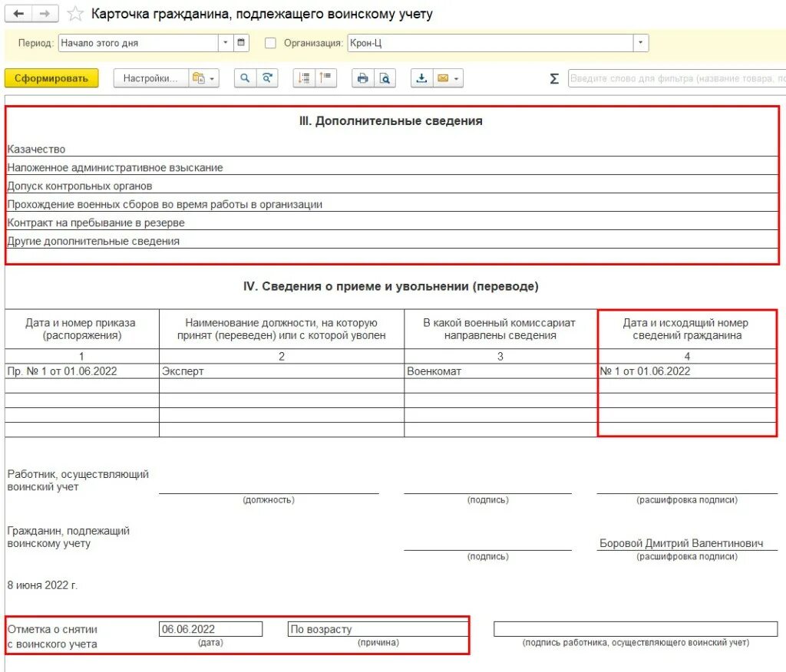Click 'Отметка о снятии с воинского учета' label

click(x=53, y=637)
